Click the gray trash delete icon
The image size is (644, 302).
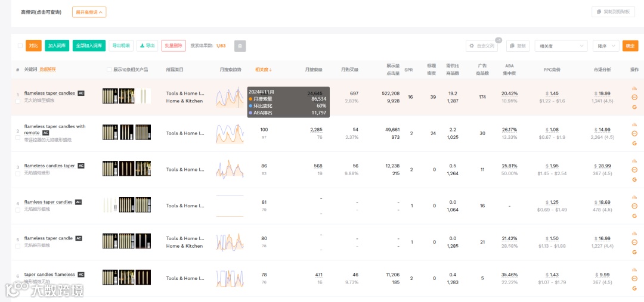pyautogui.click(x=240, y=45)
